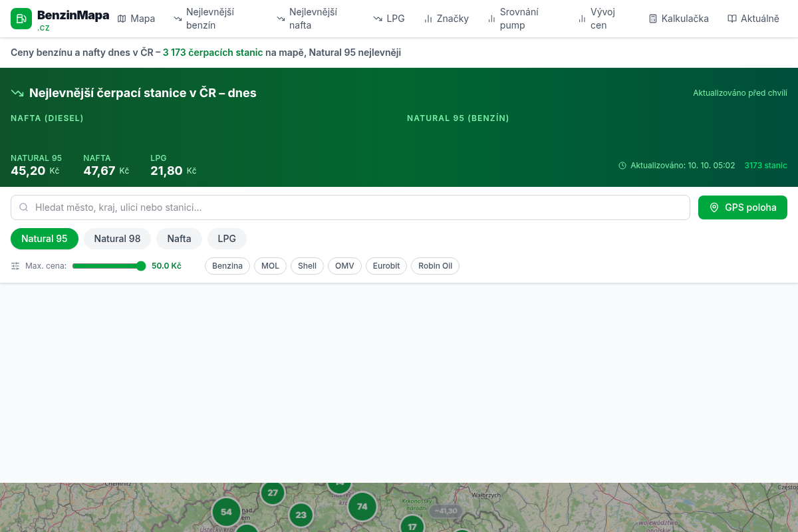Viewport: 798px width, 532px height.
Task: Click the "NATURAL 95 (BENZÍN)" section heading
Action: click(x=458, y=118)
